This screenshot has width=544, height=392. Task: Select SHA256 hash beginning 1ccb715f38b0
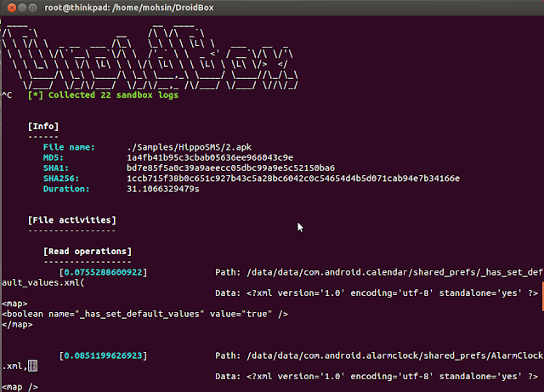pos(293,179)
